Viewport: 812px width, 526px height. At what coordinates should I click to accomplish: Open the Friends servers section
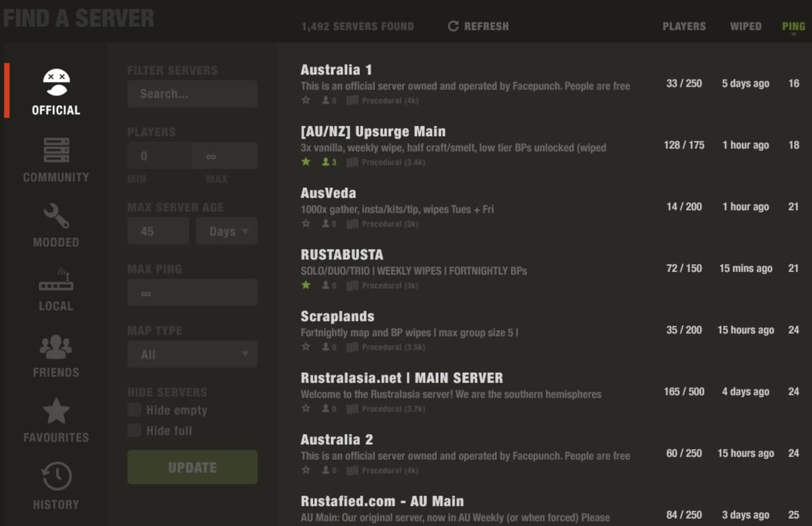click(56, 348)
